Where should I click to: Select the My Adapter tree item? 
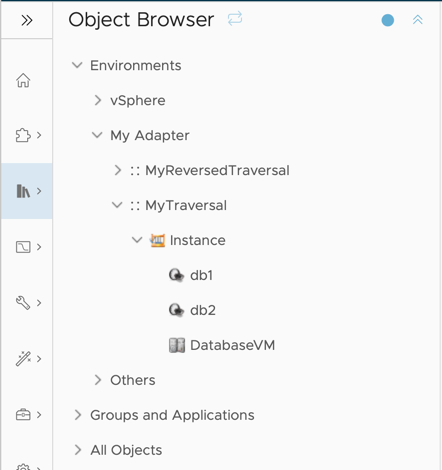150,136
